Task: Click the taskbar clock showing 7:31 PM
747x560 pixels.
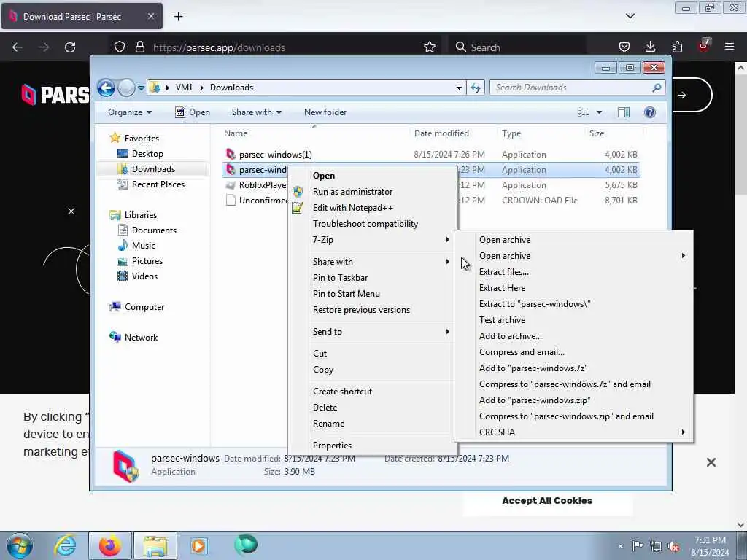Action: pos(710,546)
